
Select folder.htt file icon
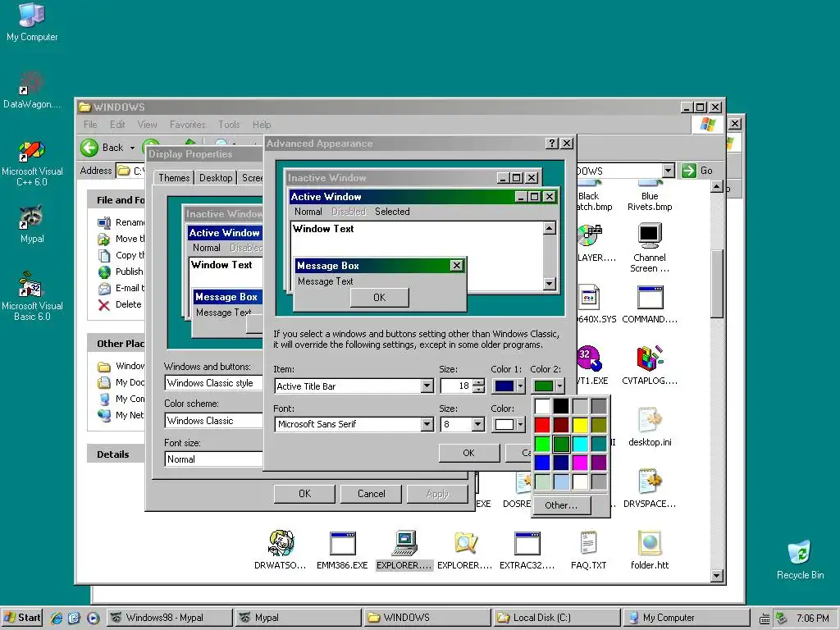(650, 550)
